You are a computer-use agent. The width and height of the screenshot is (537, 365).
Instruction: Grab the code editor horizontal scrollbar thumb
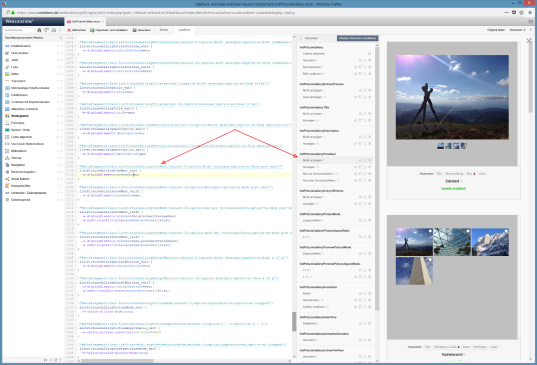tap(117, 361)
